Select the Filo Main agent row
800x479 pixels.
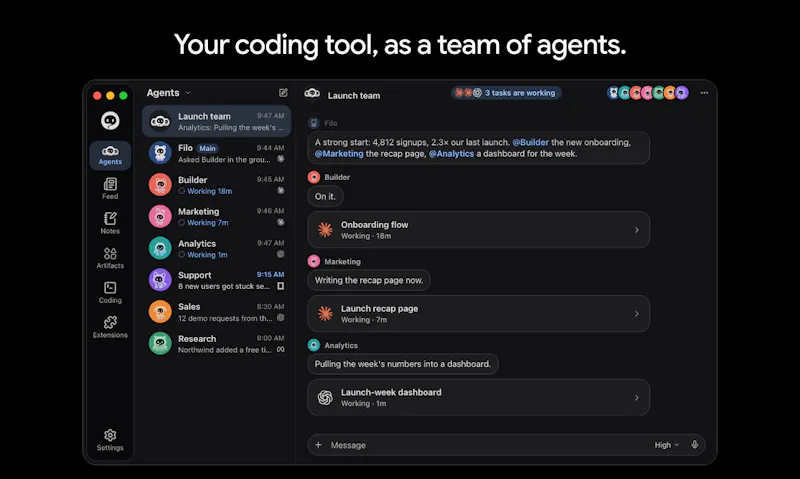(x=216, y=153)
